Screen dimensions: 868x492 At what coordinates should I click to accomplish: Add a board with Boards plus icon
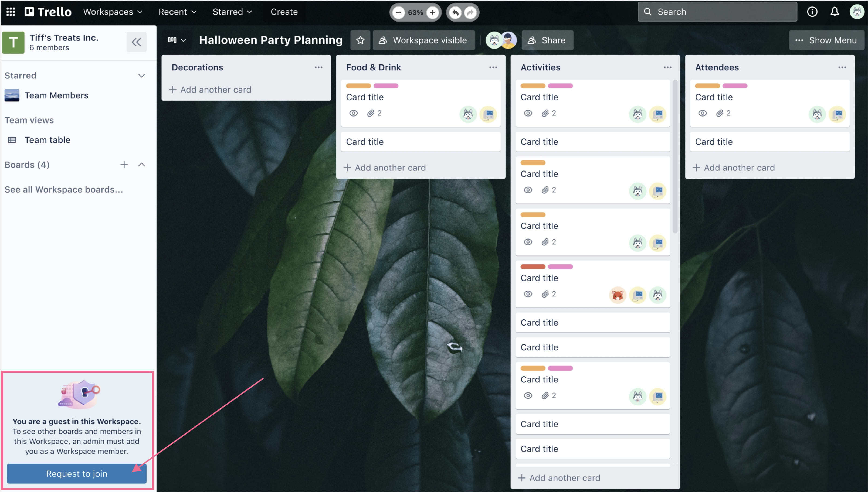pyautogui.click(x=124, y=165)
